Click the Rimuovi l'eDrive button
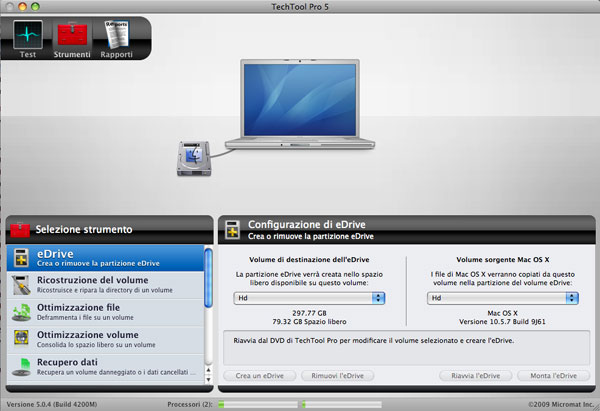The image size is (600, 411). tap(338, 376)
